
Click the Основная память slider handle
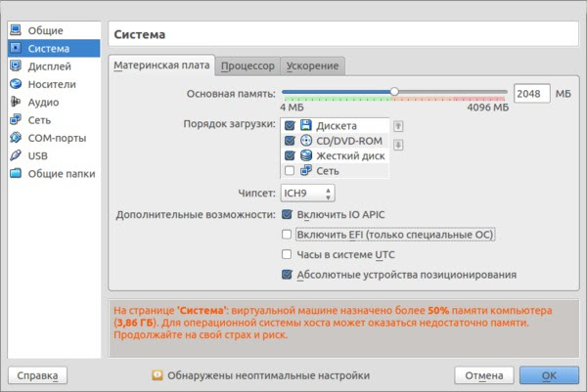point(394,92)
